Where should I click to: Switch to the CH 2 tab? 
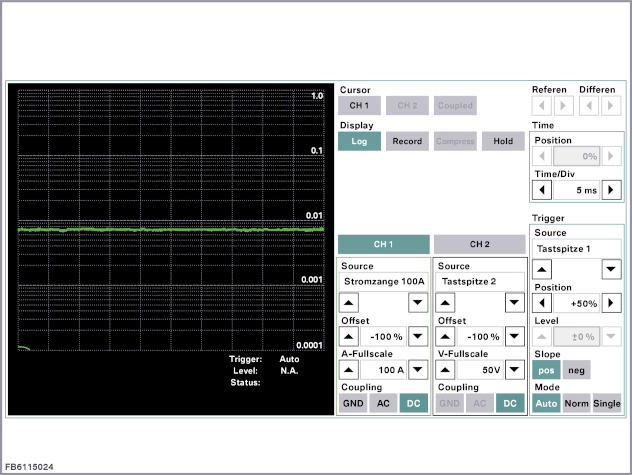pyautogui.click(x=480, y=244)
